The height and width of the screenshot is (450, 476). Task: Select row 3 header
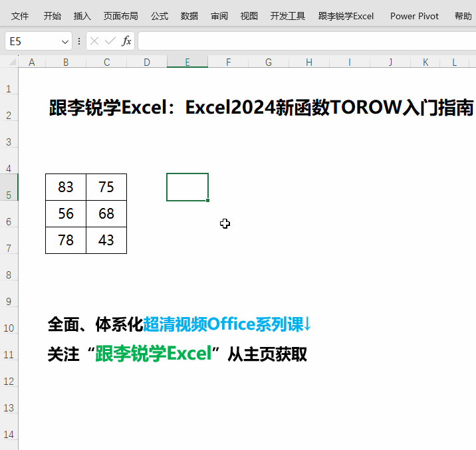[9, 134]
